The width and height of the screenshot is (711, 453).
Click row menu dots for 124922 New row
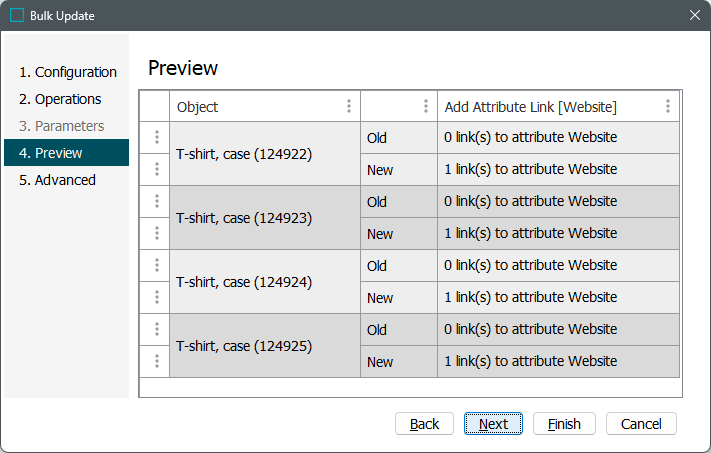click(x=156, y=170)
